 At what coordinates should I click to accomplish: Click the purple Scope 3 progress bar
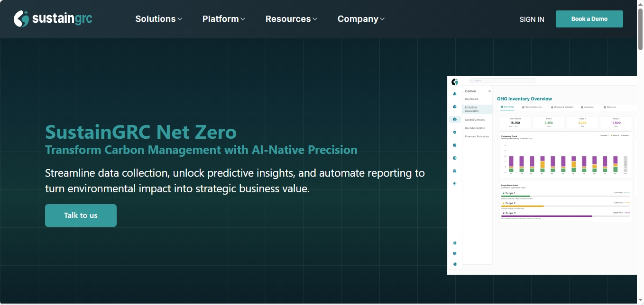click(x=547, y=216)
